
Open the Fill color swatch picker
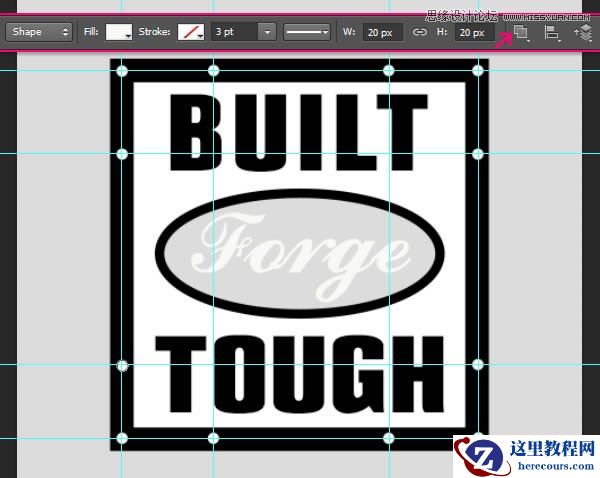click(119, 32)
